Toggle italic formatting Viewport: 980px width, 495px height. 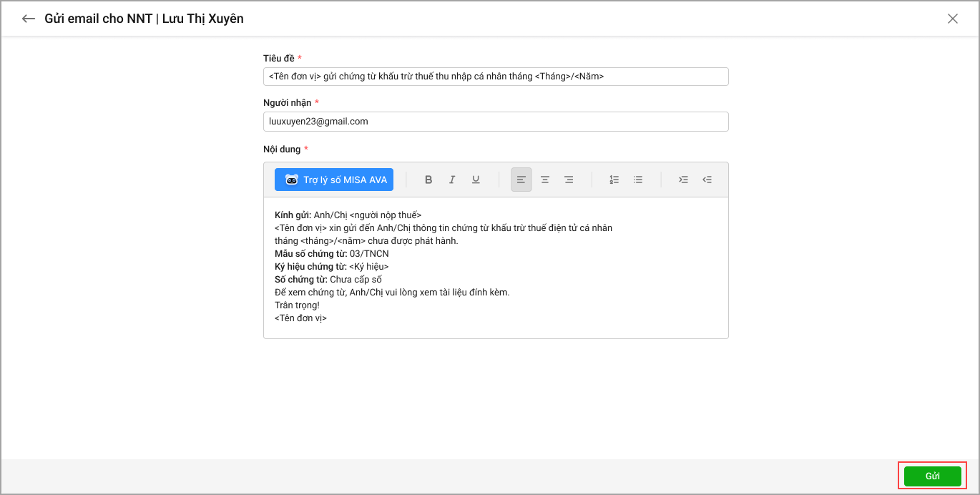pos(452,180)
